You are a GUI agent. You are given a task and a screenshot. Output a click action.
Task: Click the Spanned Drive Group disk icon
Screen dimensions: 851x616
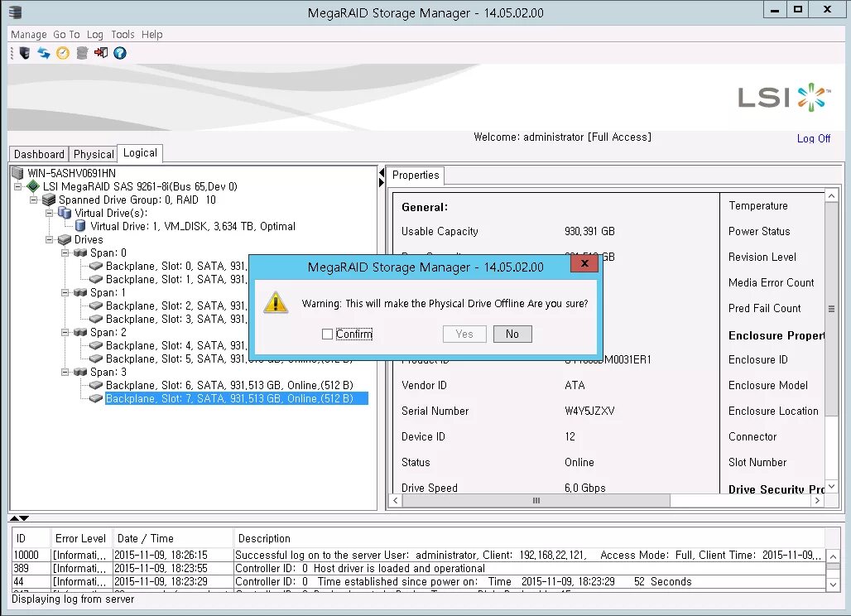pyautogui.click(x=49, y=200)
